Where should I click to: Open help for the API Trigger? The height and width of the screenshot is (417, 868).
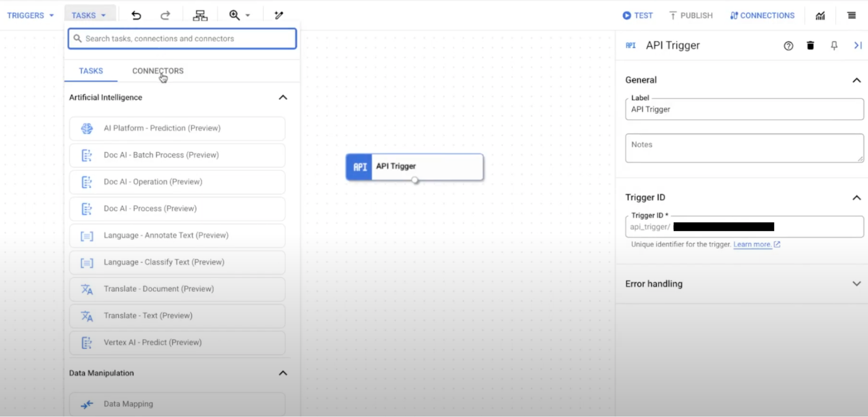pos(788,46)
